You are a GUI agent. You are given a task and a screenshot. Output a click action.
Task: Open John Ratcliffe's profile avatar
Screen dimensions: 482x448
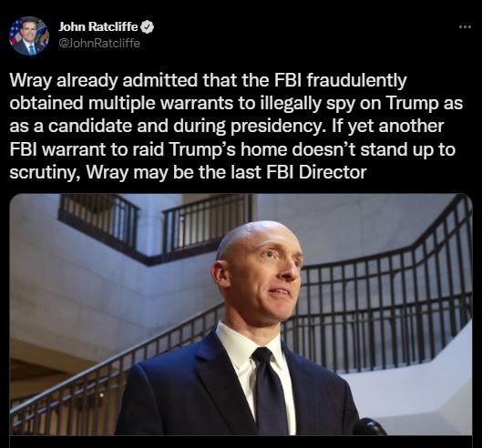(29, 36)
